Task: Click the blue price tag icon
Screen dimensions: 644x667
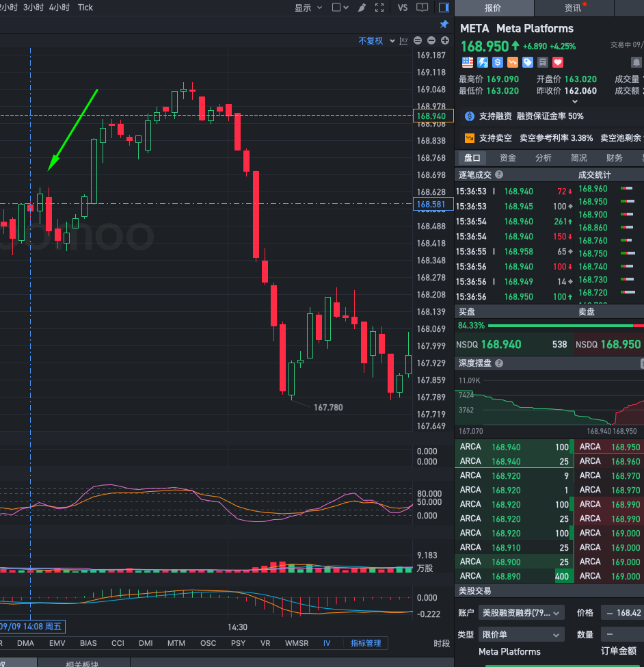Action: 528,62
